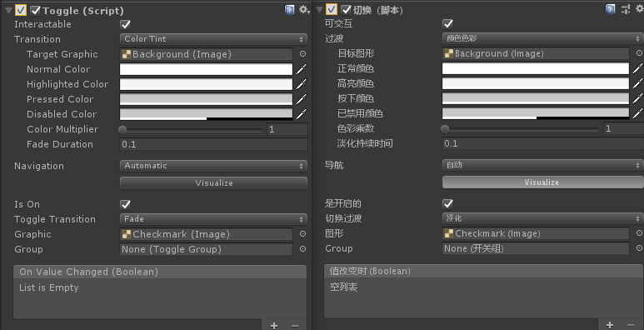Remove listener with minus under 值改变时
The height and width of the screenshot is (330, 644).
[x=631, y=325]
